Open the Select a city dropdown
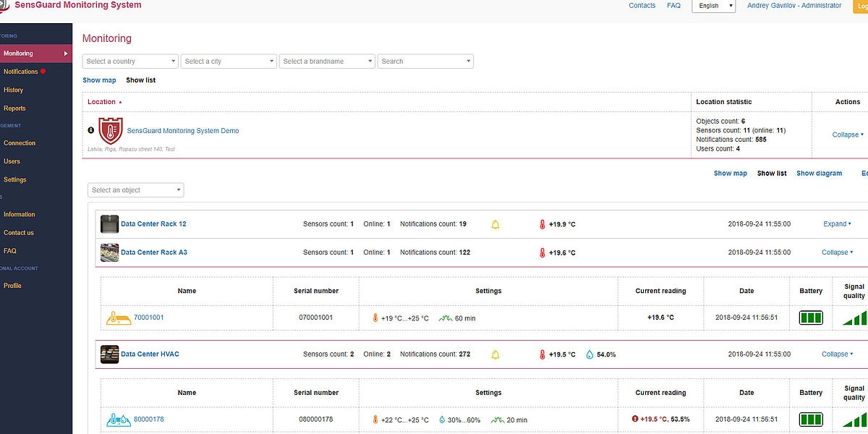The height and width of the screenshot is (434, 868). click(x=229, y=61)
